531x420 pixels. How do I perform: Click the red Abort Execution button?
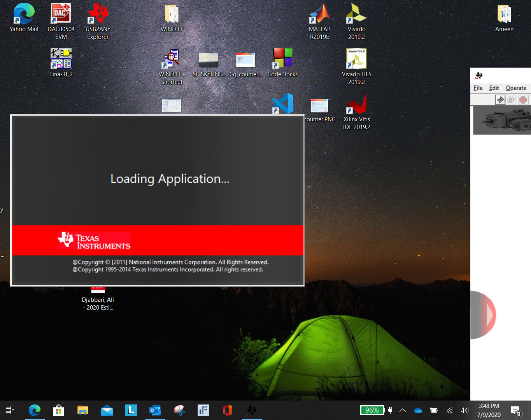click(x=523, y=100)
